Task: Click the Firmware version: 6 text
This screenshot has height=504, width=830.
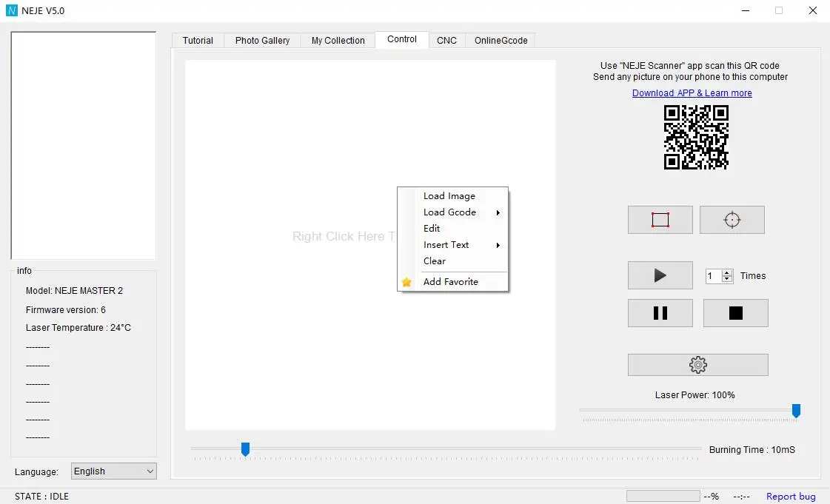Action: coord(66,310)
